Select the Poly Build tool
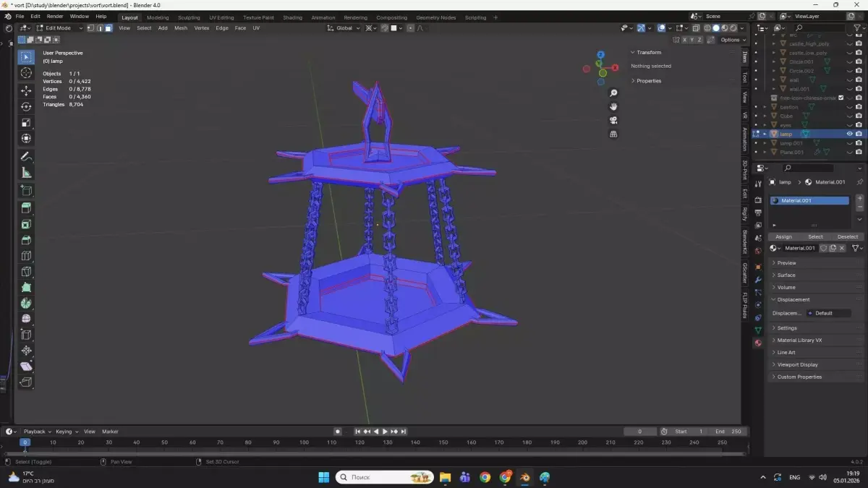Viewport: 868px width, 488px height. click(x=26, y=288)
